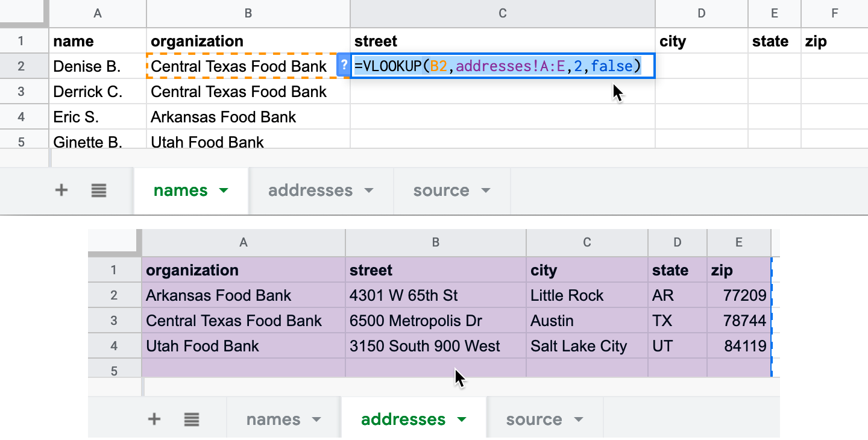Open the source tab dropdown arrow in bottom window
This screenshot has width=868, height=440.
[579, 420]
